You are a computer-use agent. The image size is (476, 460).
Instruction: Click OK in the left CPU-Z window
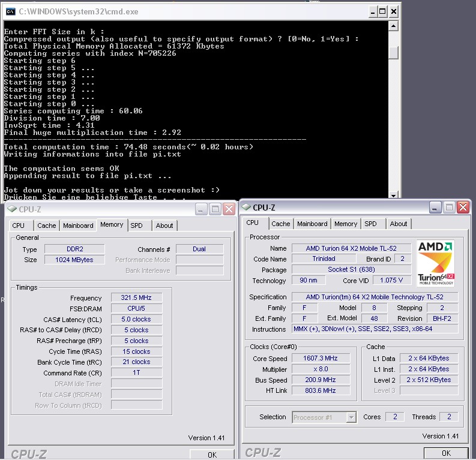pos(212,455)
